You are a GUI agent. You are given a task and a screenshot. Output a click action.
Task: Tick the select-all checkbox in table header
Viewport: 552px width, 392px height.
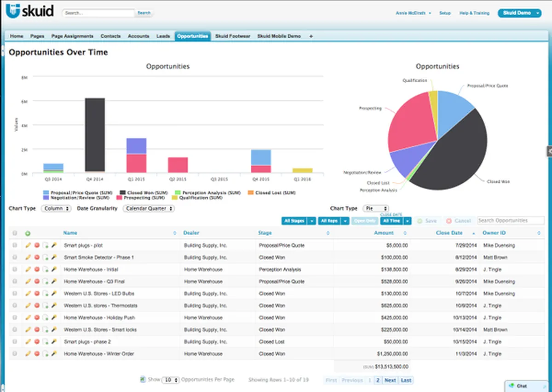15,233
